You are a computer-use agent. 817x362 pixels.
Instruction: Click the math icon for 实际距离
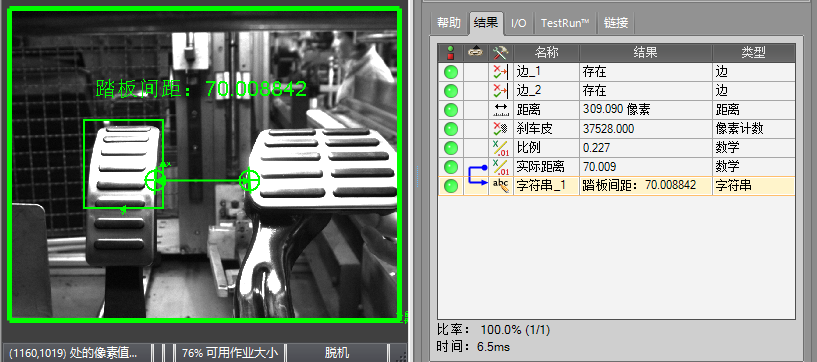click(x=501, y=167)
